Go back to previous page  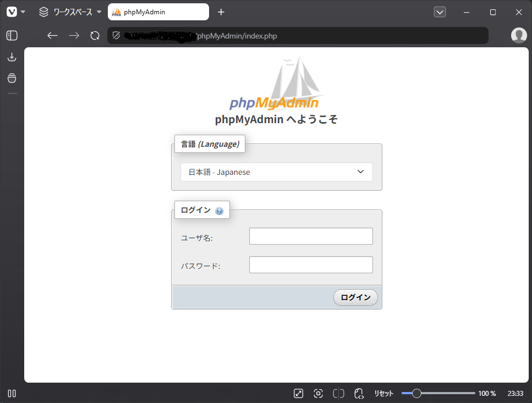(x=52, y=36)
